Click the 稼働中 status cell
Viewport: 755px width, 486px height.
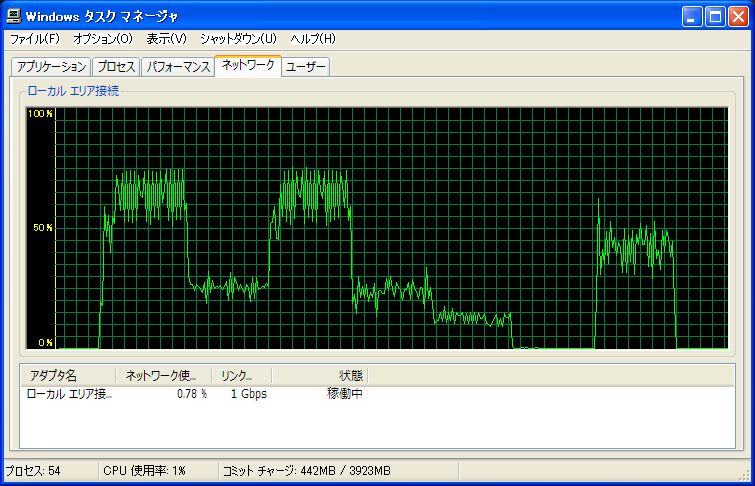345,394
